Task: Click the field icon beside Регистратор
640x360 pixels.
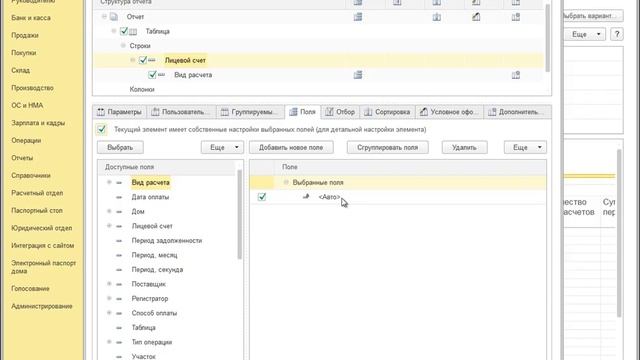Action: click(x=119, y=299)
